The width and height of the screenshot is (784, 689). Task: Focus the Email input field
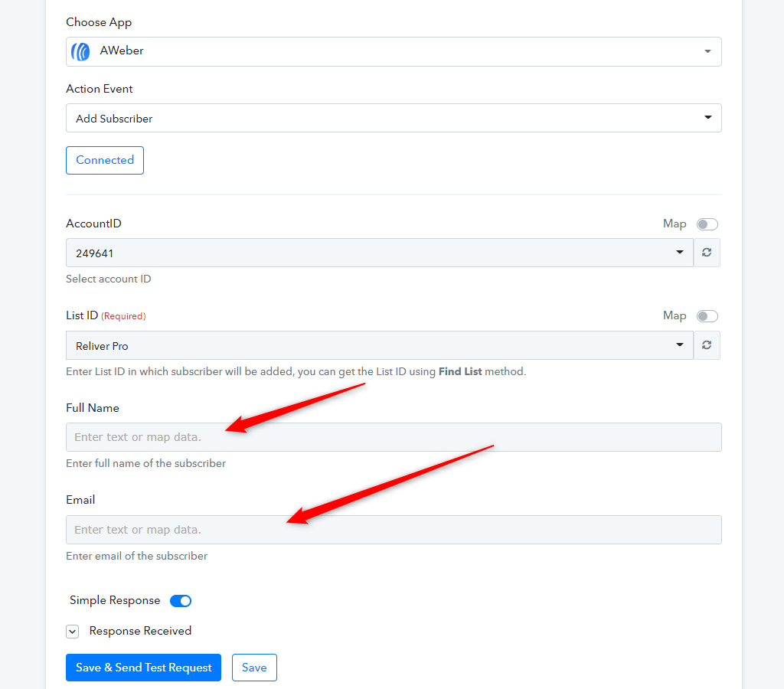tap(394, 530)
